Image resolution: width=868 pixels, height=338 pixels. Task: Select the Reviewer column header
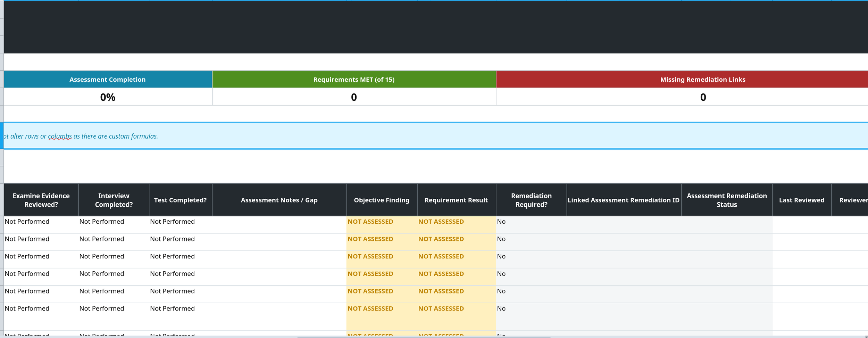pos(850,200)
